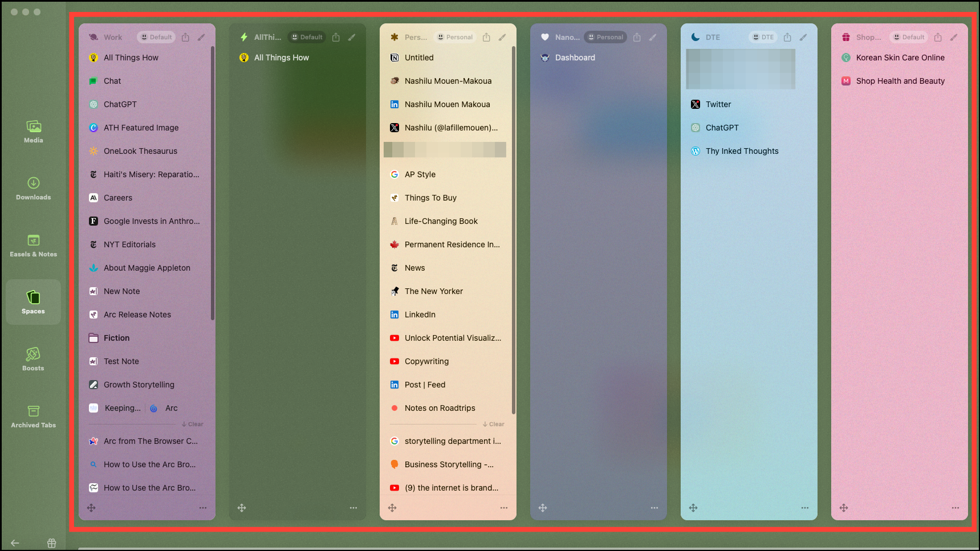Open the DTE profile selector badge
The image size is (980, 551).
(x=763, y=37)
